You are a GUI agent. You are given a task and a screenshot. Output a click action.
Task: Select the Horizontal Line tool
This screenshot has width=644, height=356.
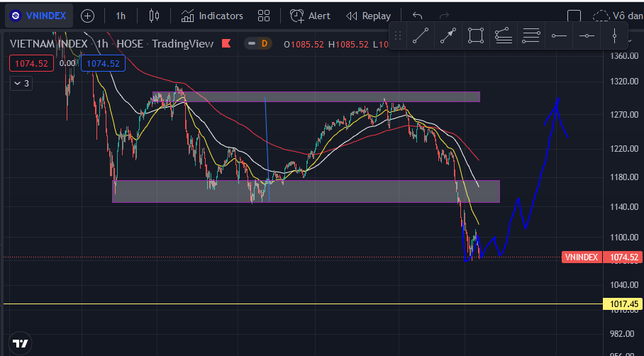[587, 35]
